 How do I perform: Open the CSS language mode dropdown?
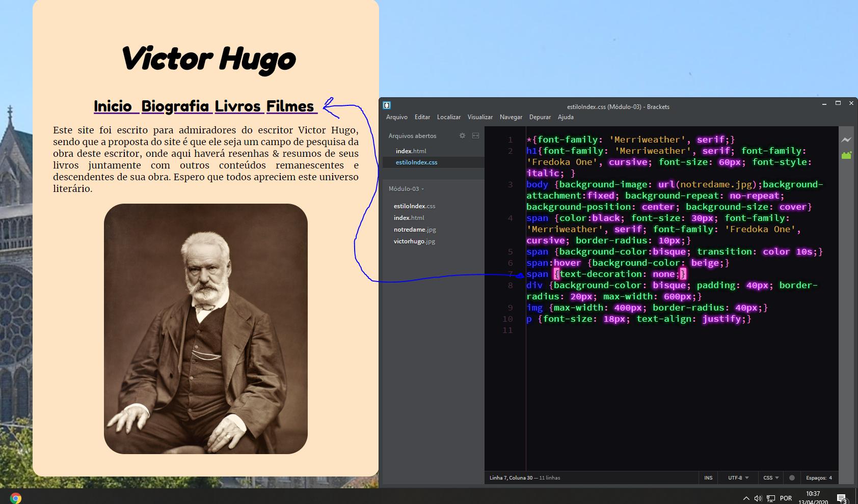[x=771, y=478]
